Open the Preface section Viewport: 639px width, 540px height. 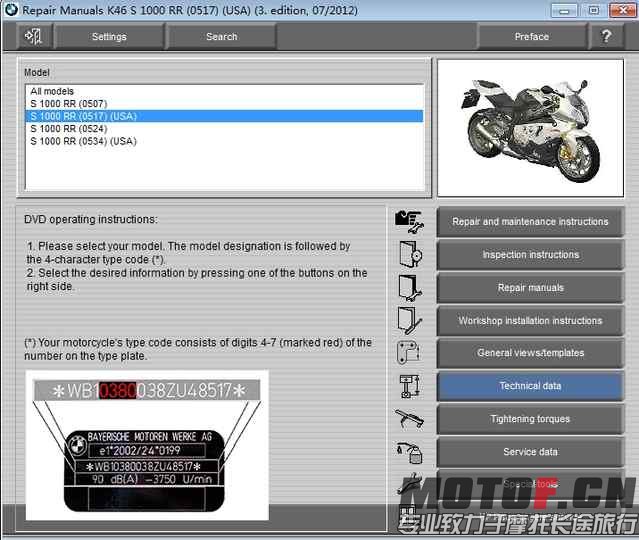pos(531,37)
